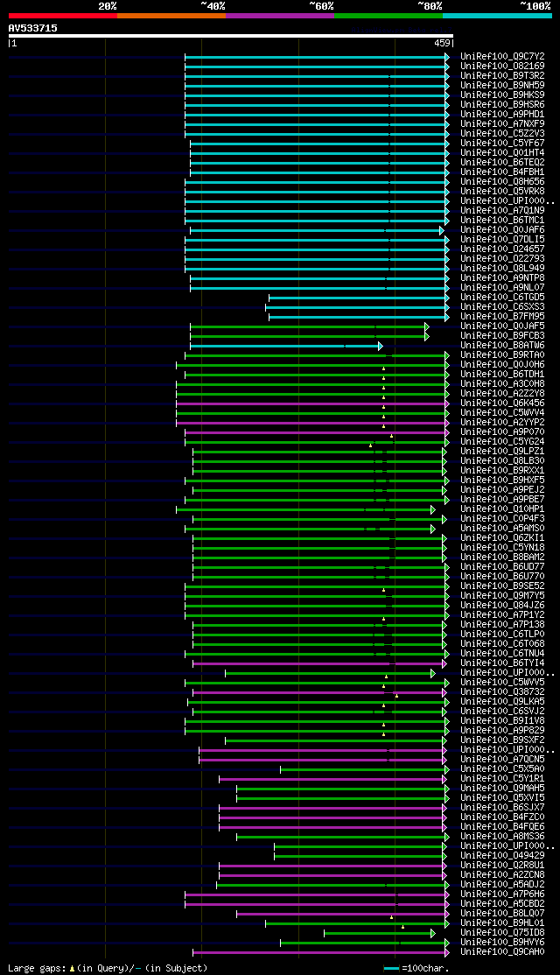Click the AV533715 query name label
The image size is (560, 975).
[33, 28]
